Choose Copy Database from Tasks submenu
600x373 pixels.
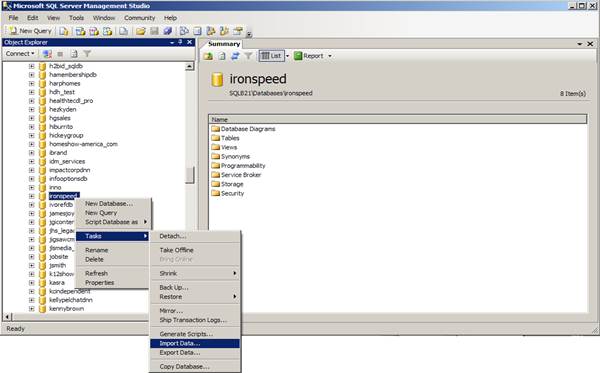(x=195, y=366)
